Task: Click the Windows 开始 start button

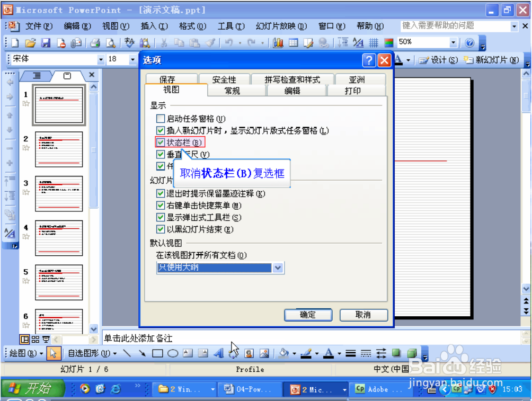Action: pyautogui.click(x=32, y=388)
